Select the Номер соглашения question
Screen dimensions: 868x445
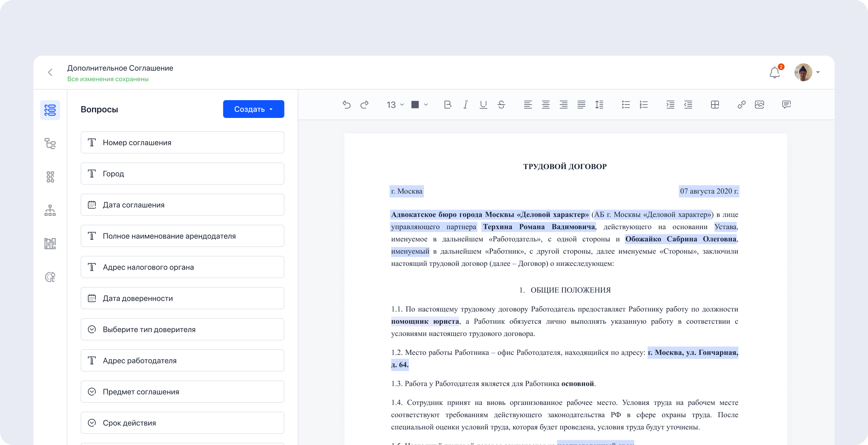[183, 142]
